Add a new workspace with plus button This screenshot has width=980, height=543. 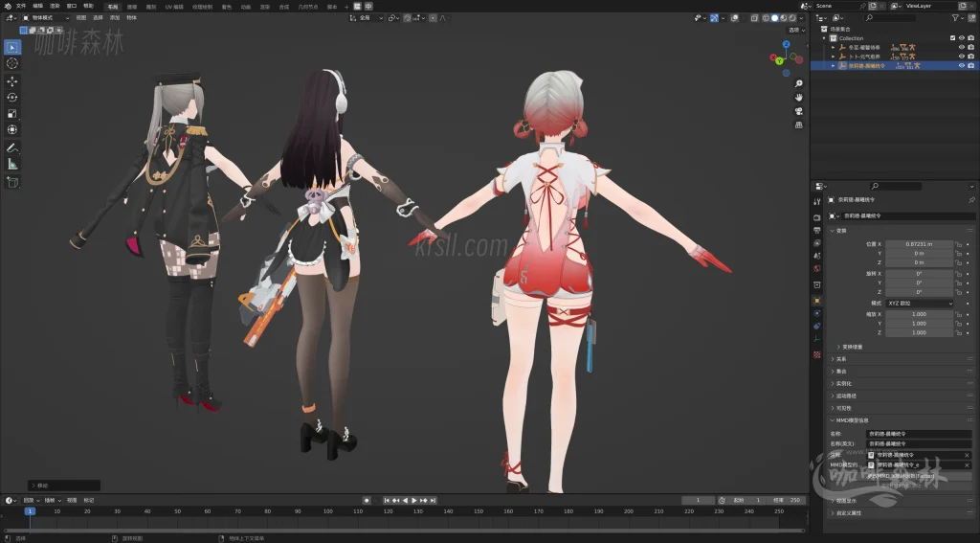coord(346,7)
